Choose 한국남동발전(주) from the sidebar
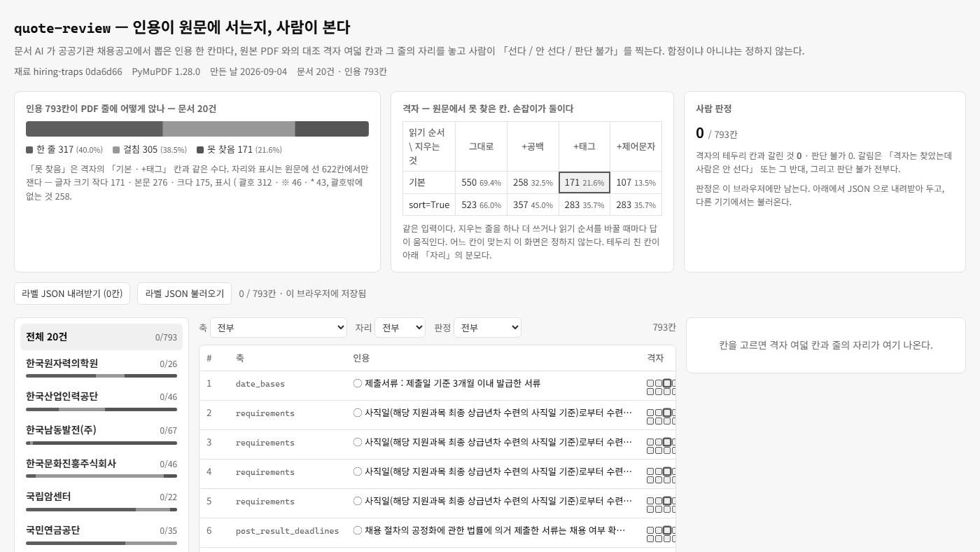The image size is (980, 552). pyautogui.click(x=101, y=434)
